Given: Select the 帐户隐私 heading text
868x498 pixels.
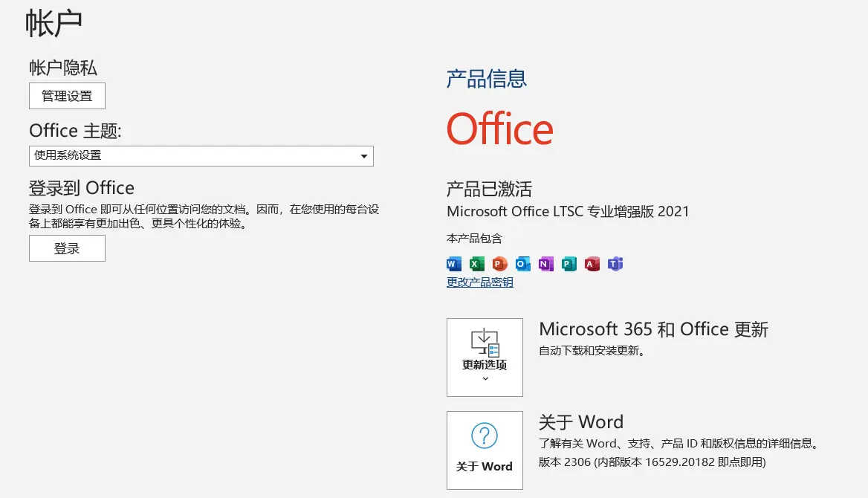Looking at the screenshot, I should 63,68.
